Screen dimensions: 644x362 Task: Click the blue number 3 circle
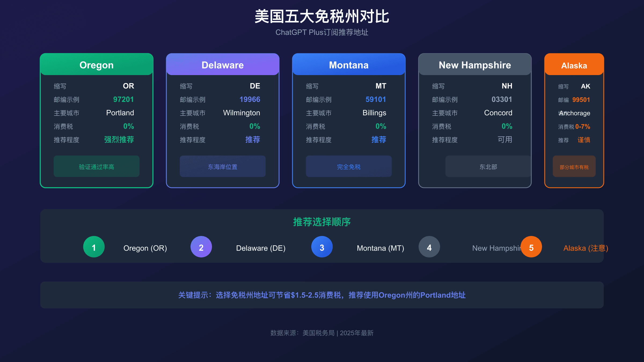[x=322, y=247]
